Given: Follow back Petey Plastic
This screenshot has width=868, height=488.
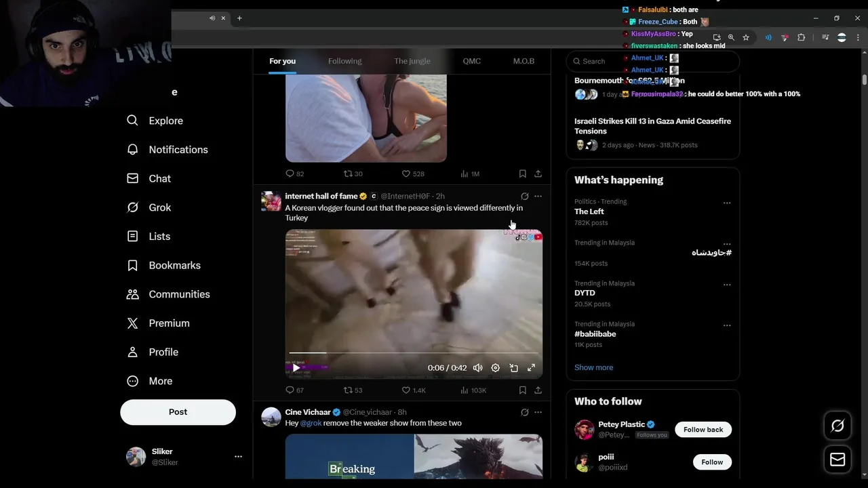Looking at the screenshot, I should click(703, 430).
